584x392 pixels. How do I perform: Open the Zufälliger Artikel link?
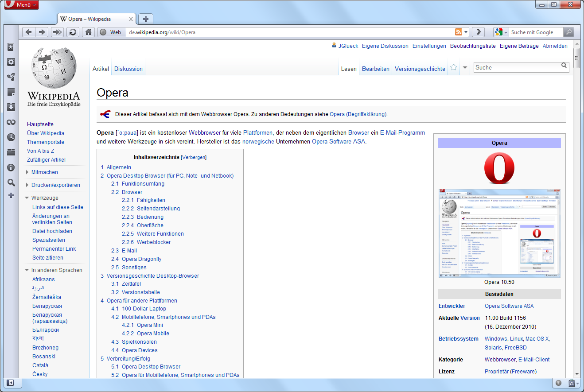(x=46, y=160)
